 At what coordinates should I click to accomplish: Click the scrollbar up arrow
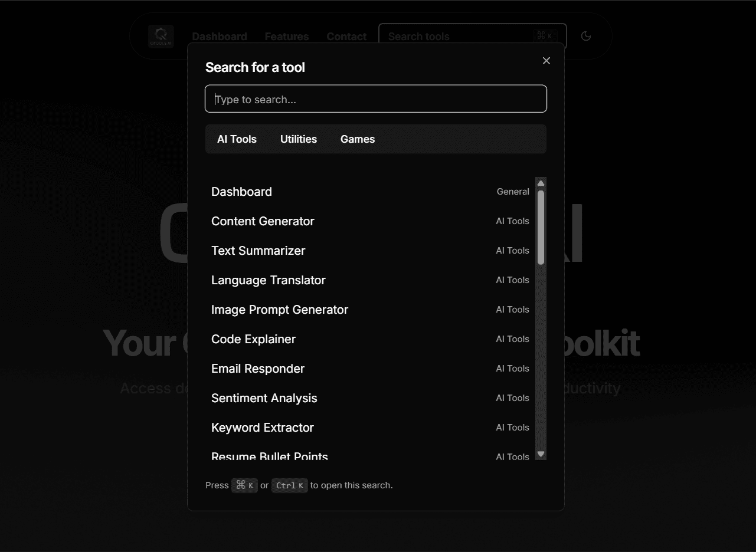click(541, 183)
